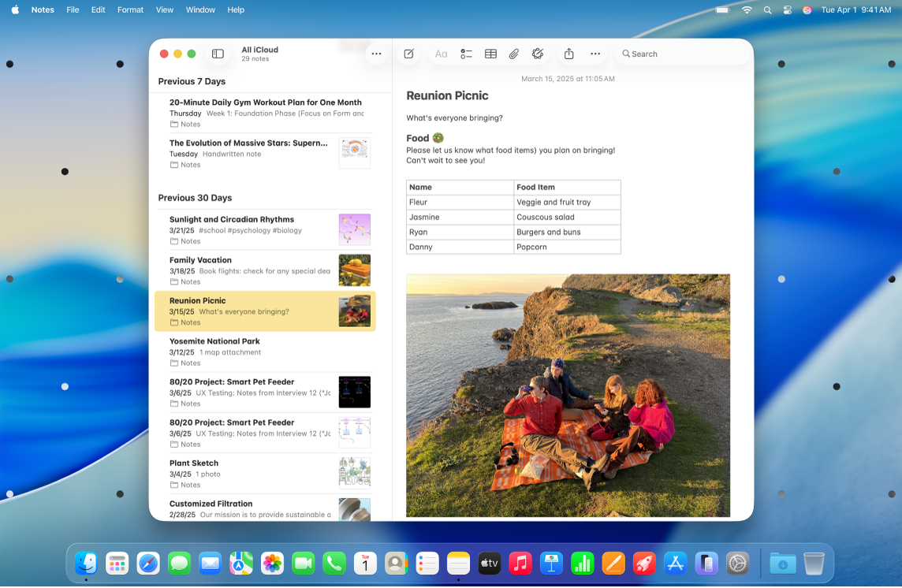Open the Window menu in the menu bar

click(199, 9)
